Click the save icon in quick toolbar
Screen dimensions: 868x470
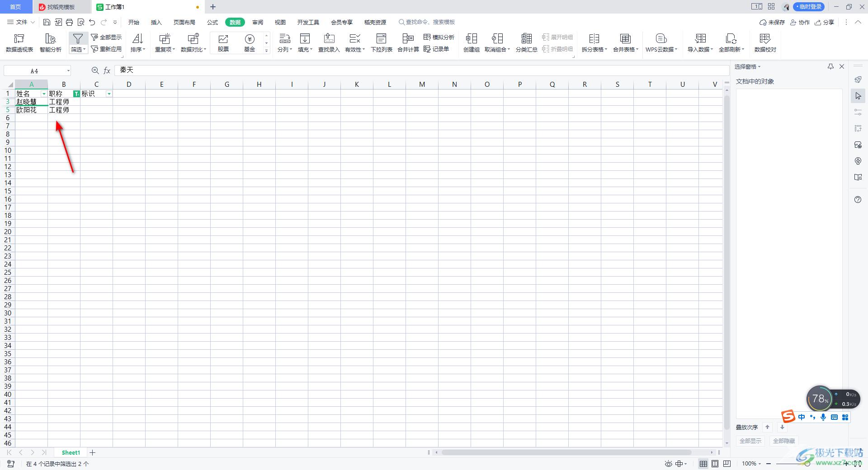[x=47, y=22]
